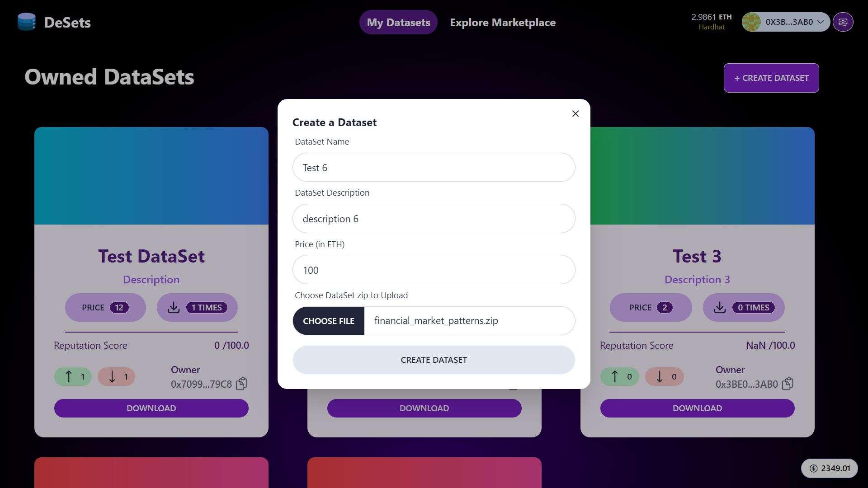
Task: Click the close button on Create a Dataset dialog
Action: tap(575, 113)
